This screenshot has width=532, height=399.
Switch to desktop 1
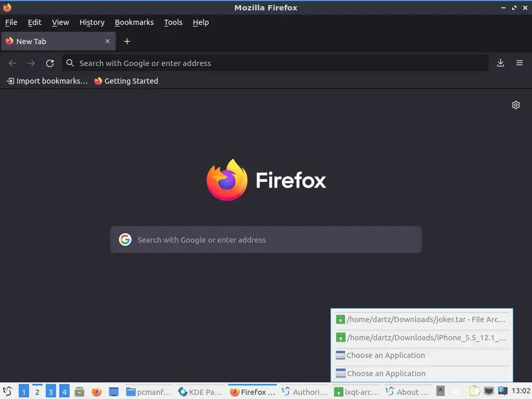[x=24, y=392]
